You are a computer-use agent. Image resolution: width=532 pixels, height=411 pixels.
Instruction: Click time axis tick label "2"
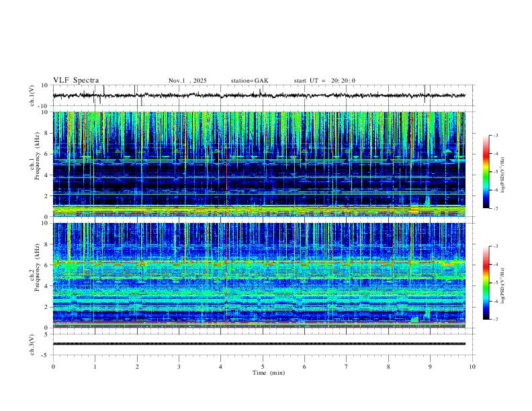[137, 367]
